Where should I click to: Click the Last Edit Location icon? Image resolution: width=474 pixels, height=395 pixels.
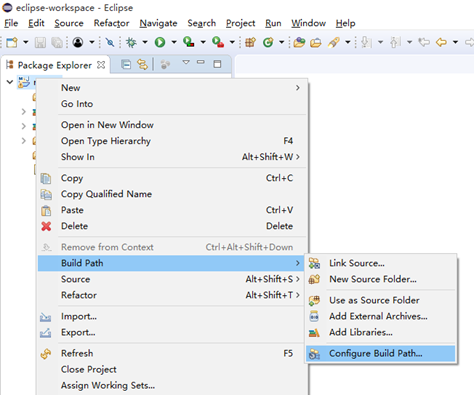[424, 42]
